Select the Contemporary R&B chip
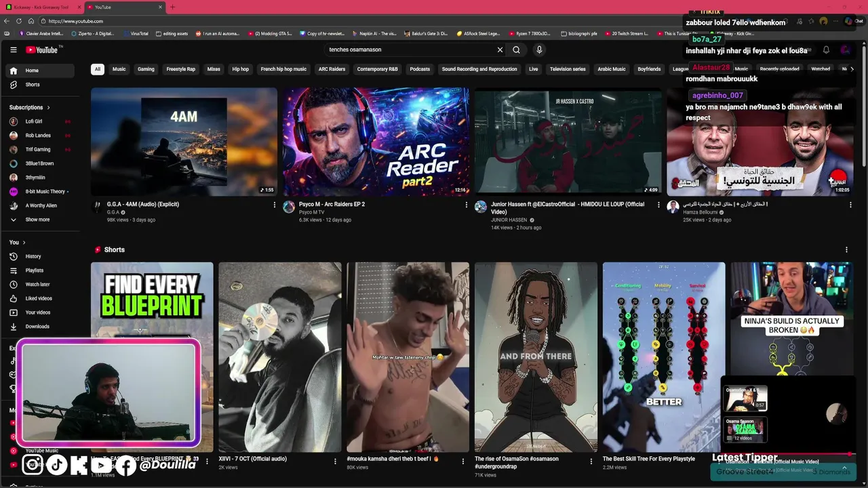Image resolution: width=868 pixels, height=488 pixels. (x=378, y=69)
